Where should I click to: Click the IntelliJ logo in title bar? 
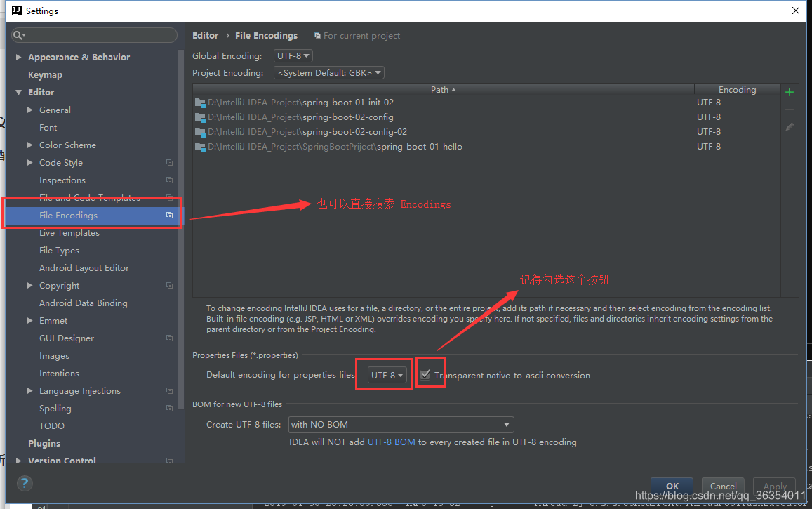click(17, 11)
